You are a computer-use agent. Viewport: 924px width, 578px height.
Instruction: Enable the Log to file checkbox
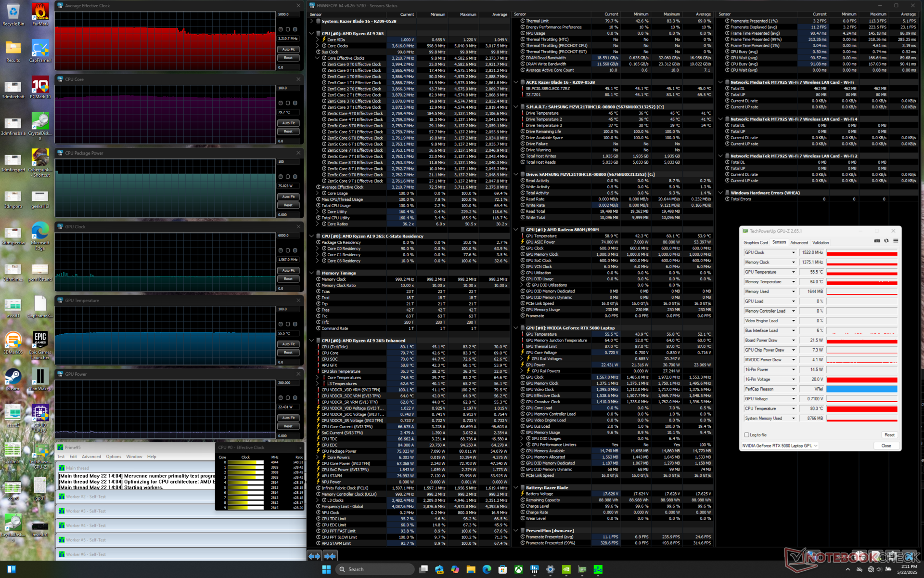click(746, 435)
